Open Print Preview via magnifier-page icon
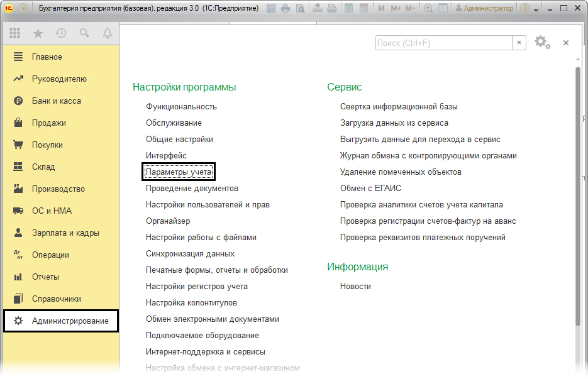Screen dimensions: 588x379 pos(301,8)
